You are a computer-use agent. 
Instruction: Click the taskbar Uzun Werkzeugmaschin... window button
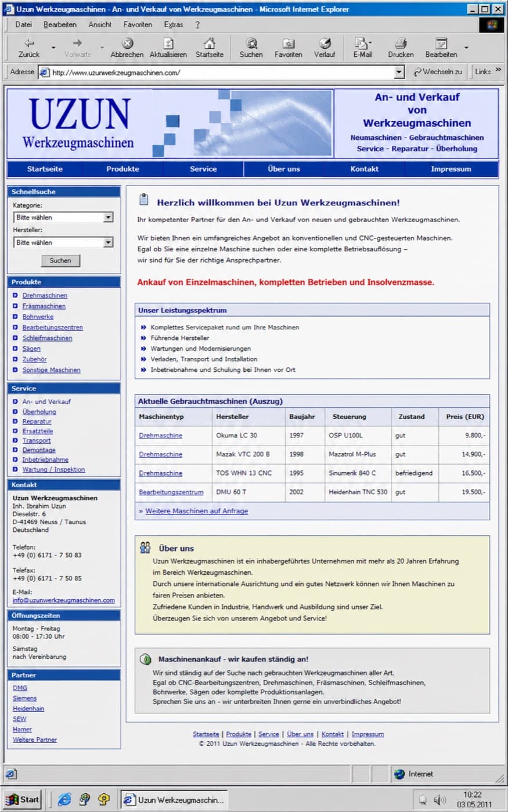pyautogui.click(x=174, y=800)
